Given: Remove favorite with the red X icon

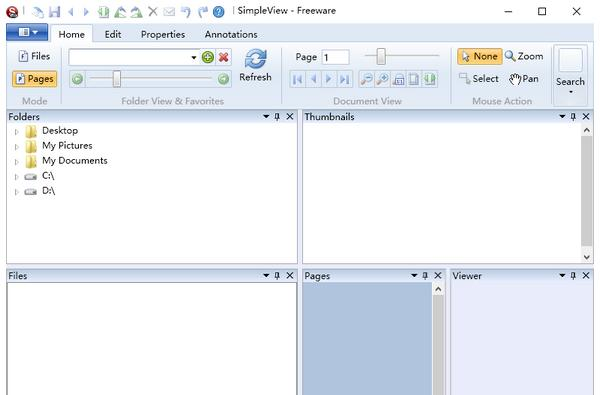Looking at the screenshot, I should [x=223, y=57].
